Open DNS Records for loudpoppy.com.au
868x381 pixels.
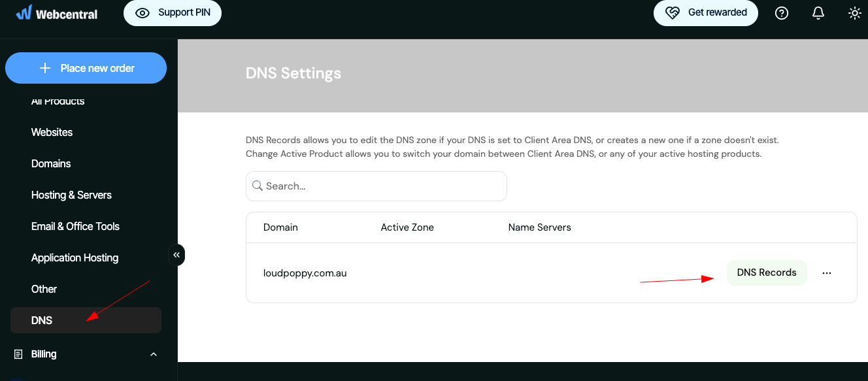[767, 273]
